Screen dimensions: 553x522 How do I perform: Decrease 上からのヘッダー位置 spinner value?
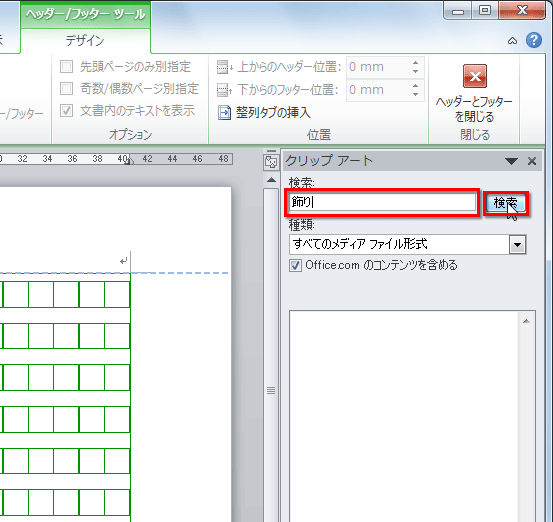tap(415, 71)
